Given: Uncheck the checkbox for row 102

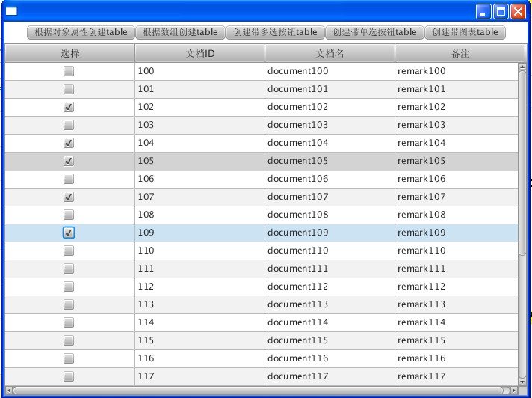Looking at the screenshot, I should click(x=69, y=107).
